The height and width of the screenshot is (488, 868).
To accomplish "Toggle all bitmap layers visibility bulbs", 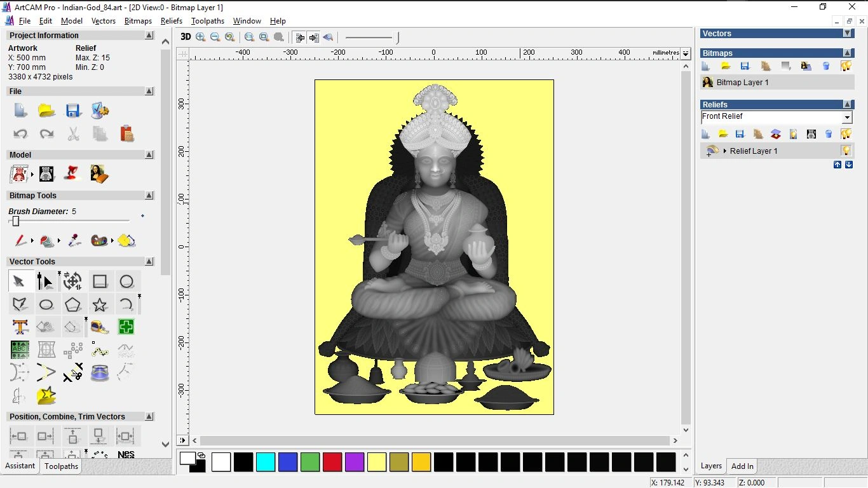I will 846,65.
